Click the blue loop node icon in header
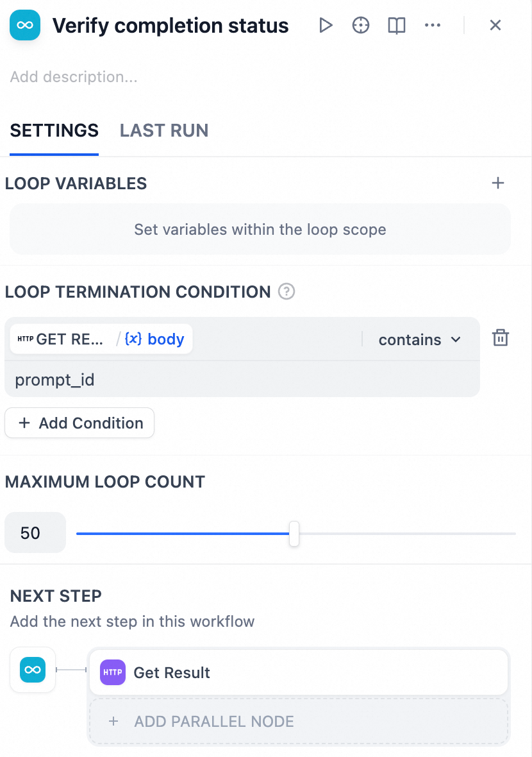The image size is (532, 757). [x=26, y=26]
